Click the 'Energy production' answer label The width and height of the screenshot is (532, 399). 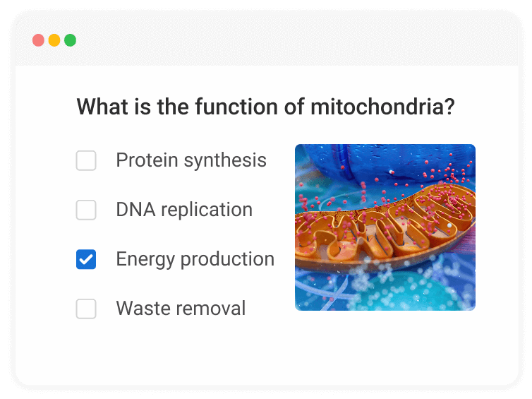(195, 259)
